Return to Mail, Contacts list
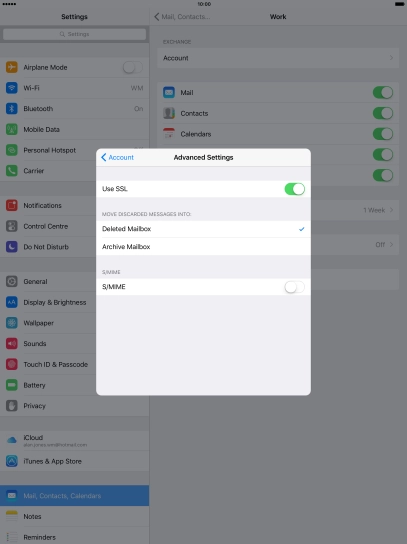Viewport: 407px width, 544px height. click(x=182, y=17)
